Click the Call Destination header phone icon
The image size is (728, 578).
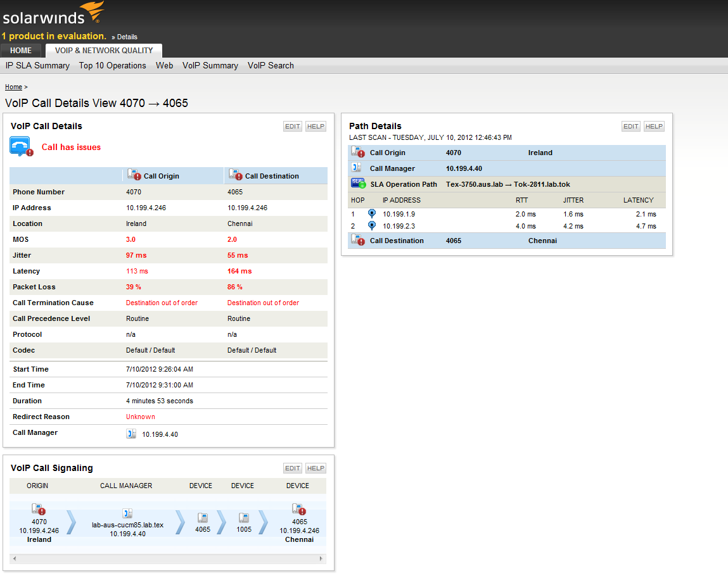pos(236,175)
